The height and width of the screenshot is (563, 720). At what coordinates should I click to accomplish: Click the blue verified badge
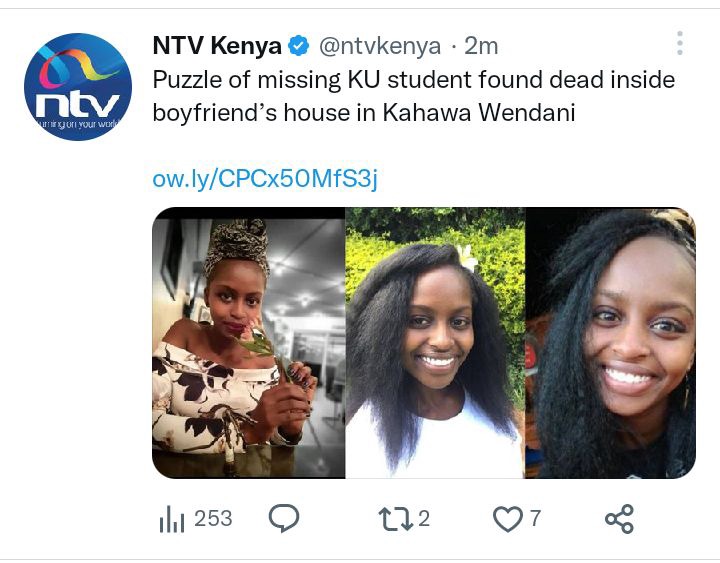(298, 46)
